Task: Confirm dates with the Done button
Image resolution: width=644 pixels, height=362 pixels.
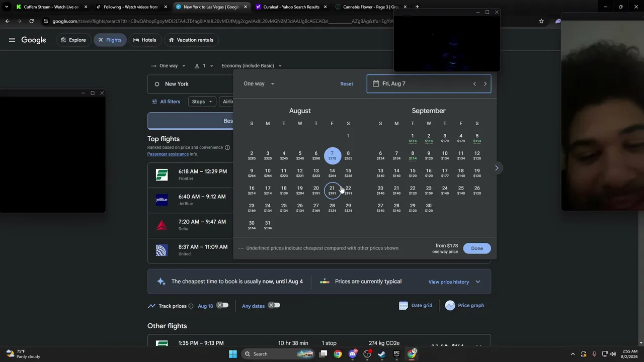Action: pyautogui.click(x=477, y=248)
